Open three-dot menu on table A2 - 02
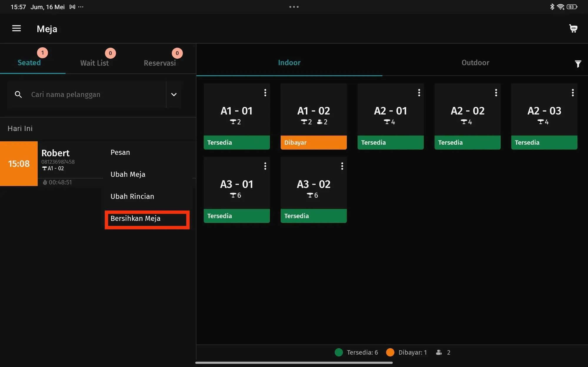This screenshot has width=588, height=367. (496, 93)
